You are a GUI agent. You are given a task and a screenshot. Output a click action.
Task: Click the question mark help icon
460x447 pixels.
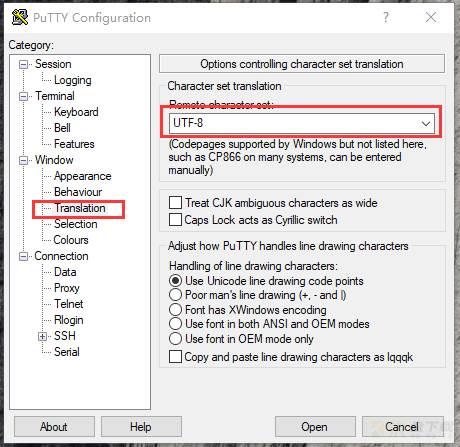386,17
